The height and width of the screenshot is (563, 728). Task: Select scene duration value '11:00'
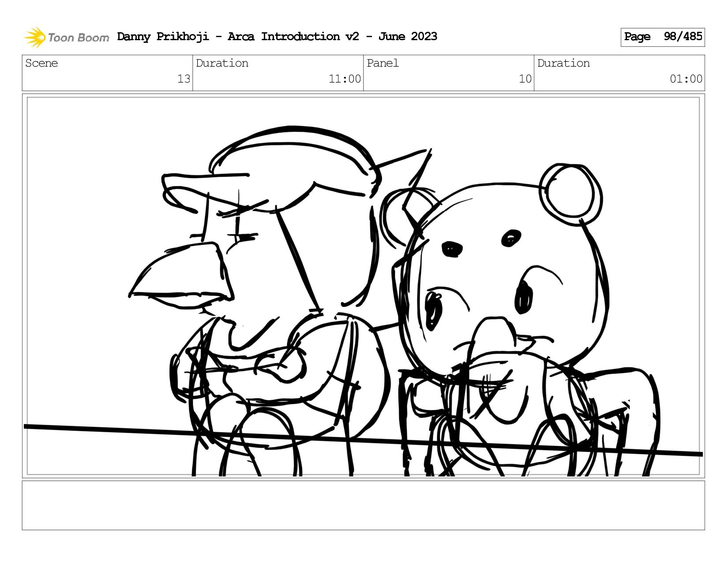(345, 79)
